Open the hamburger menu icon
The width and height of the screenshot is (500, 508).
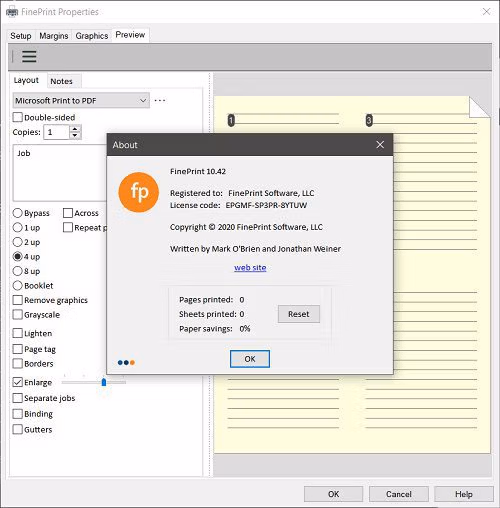(29, 56)
